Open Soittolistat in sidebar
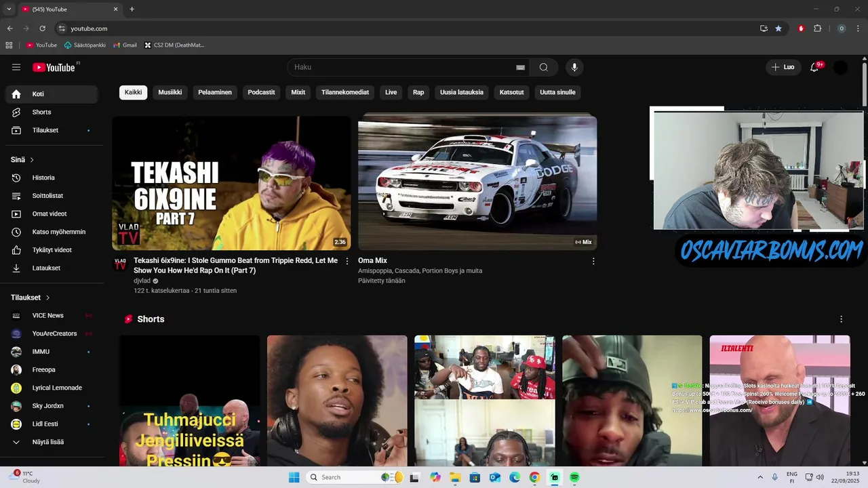868x488 pixels. tap(52, 196)
